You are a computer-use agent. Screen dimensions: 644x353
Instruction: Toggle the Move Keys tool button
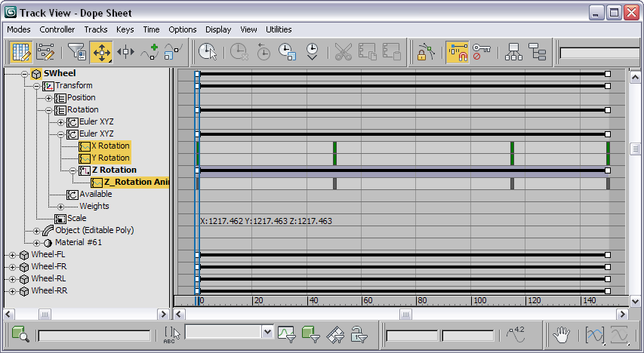tap(100, 52)
